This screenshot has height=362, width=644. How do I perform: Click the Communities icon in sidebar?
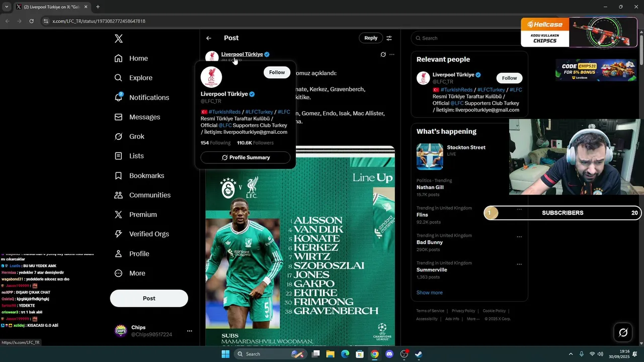pyautogui.click(x=118, y=195)
